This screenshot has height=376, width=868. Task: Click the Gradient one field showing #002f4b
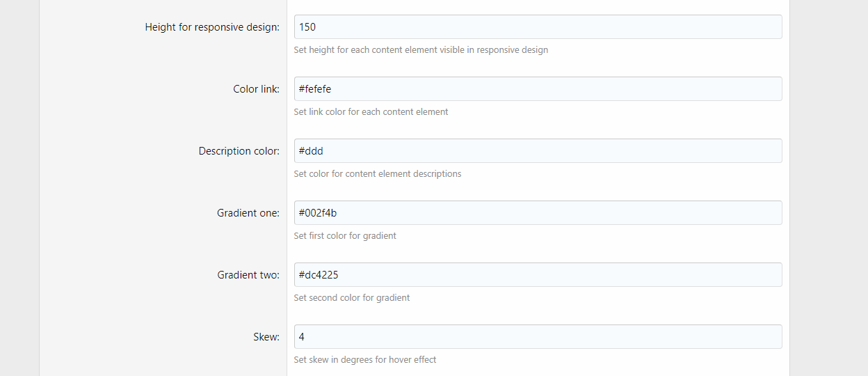tap(538, 213)
